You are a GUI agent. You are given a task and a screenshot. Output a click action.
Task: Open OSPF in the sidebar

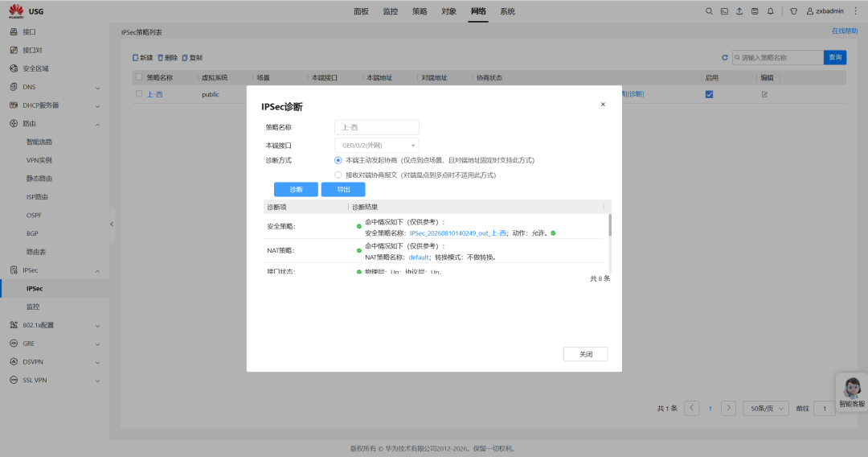click(34, 215)
